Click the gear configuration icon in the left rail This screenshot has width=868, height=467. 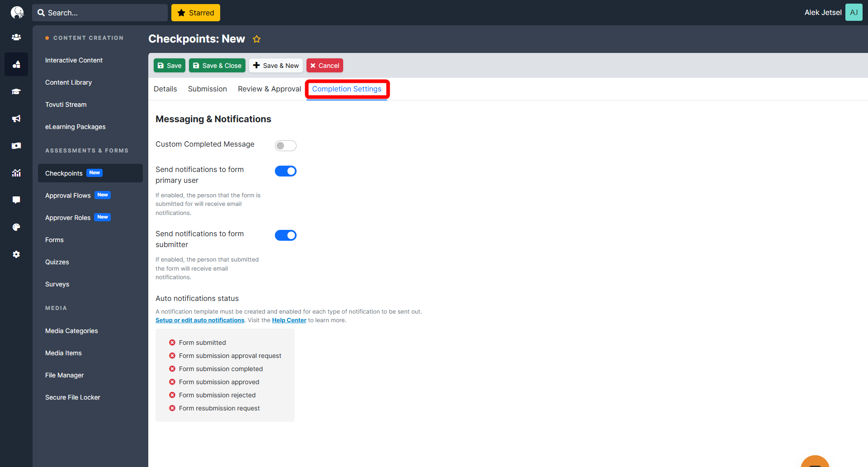(x=16, y=254)
